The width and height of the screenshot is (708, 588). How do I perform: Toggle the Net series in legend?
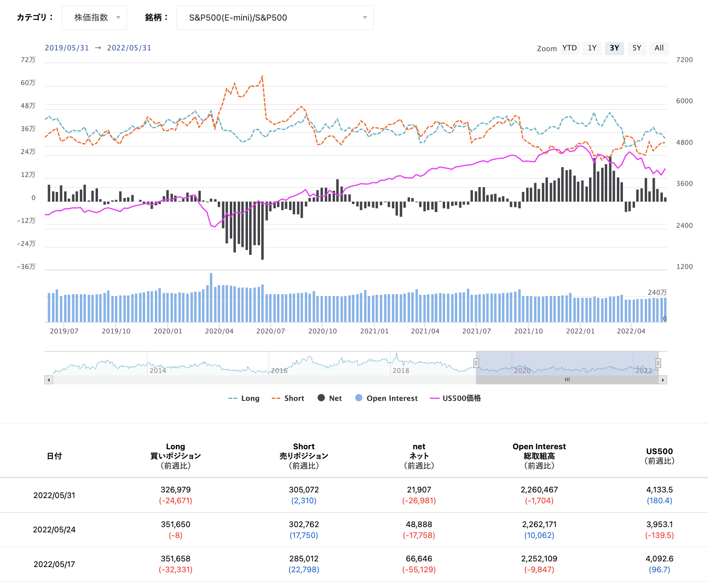tap(330, 398)
